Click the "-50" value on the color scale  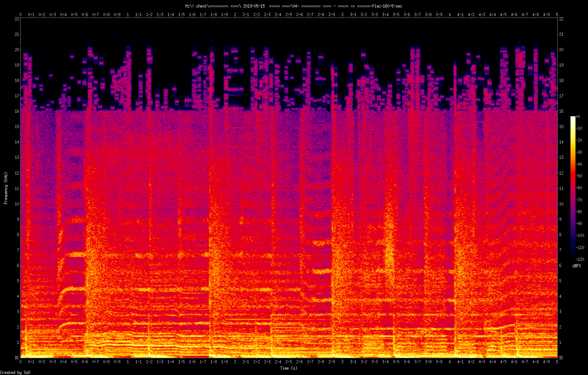coord(579,176)
